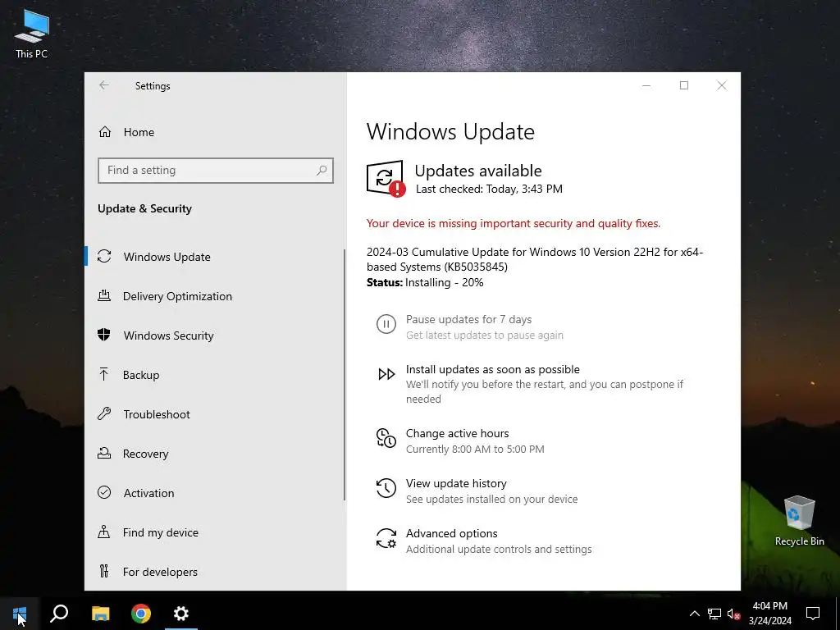Click the Troubleshoot wrench icon
Viewport: 840px width, 630px height.
pos(104,413)
